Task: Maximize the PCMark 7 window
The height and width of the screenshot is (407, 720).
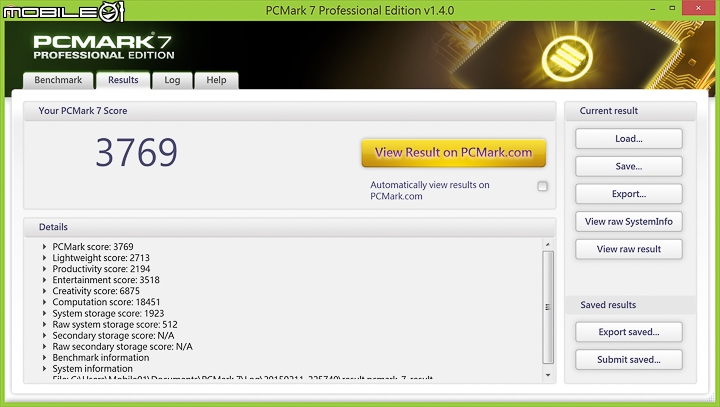Action: (x=672, y=8)
